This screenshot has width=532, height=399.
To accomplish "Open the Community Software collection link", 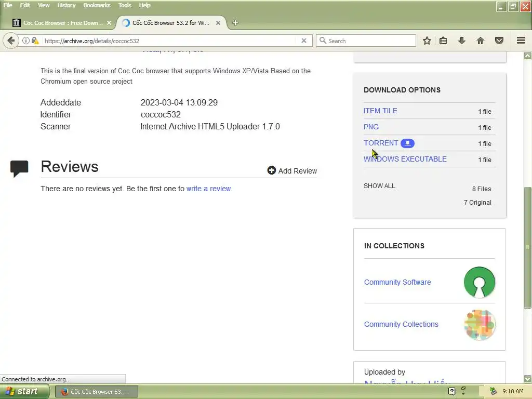I will pos(397,282).
